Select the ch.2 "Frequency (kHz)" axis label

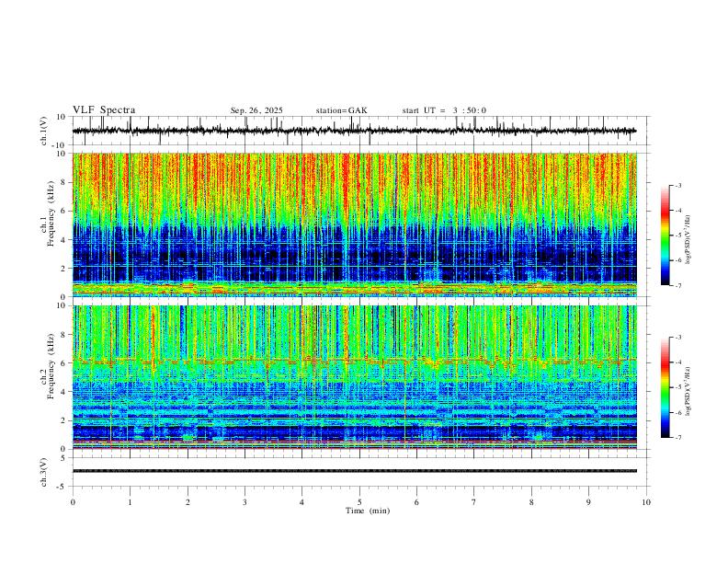[51, 364]
